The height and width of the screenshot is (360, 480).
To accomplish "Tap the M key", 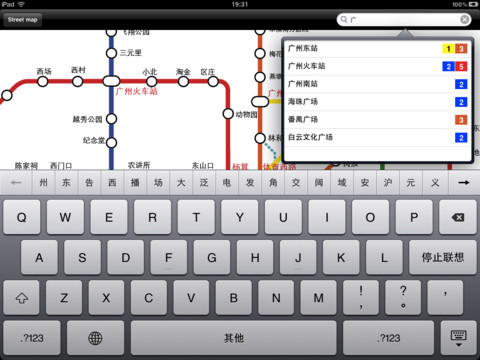I will pos(318,298).
